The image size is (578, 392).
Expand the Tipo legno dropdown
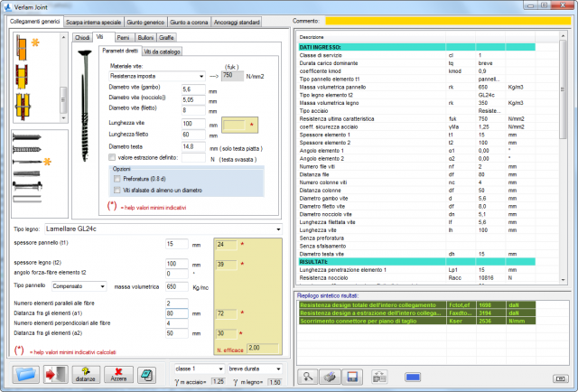click(x=278, y=229)
